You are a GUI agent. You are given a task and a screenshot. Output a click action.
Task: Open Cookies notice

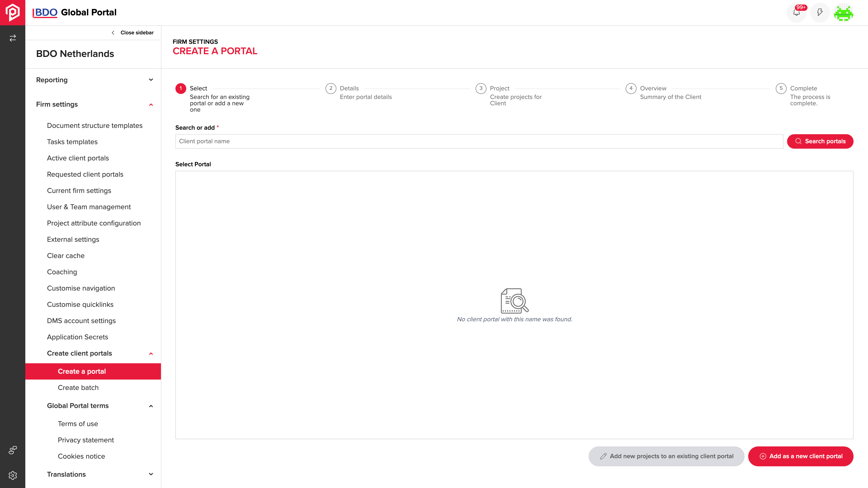coord(82,456)
